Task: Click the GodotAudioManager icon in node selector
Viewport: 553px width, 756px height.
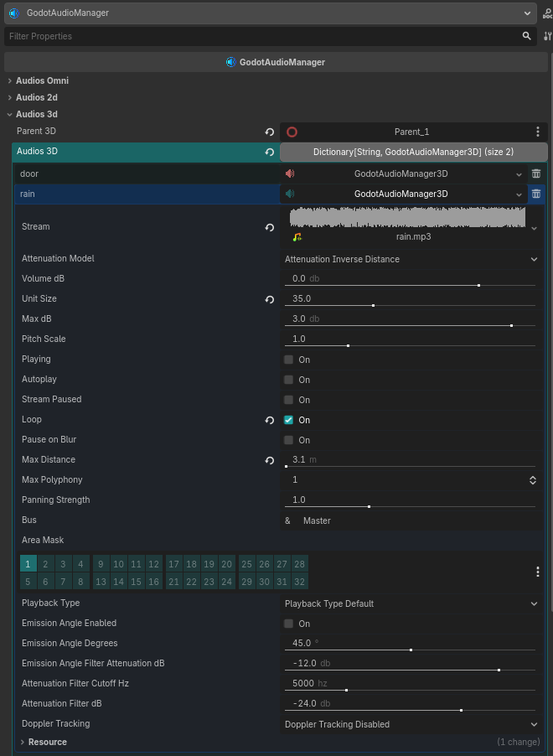Action: coord(14,13)
